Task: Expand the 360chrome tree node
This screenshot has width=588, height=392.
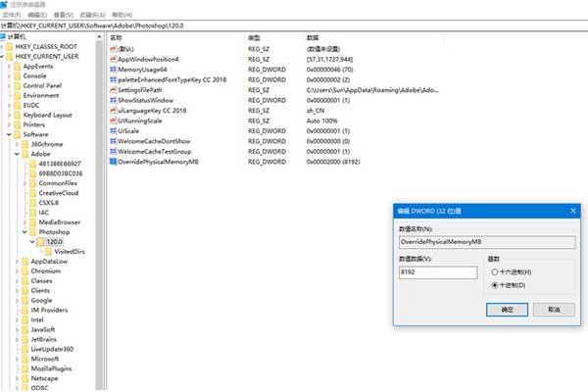Action: [x=17, y=144]
